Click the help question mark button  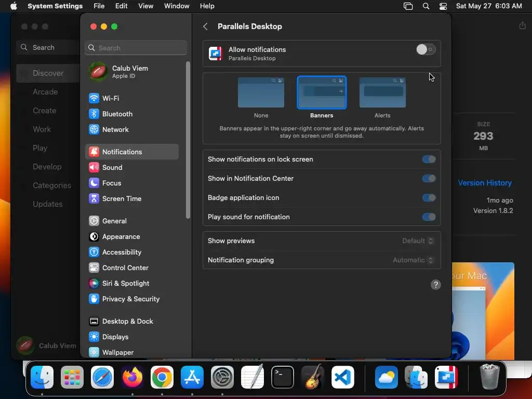coord(436,285)
